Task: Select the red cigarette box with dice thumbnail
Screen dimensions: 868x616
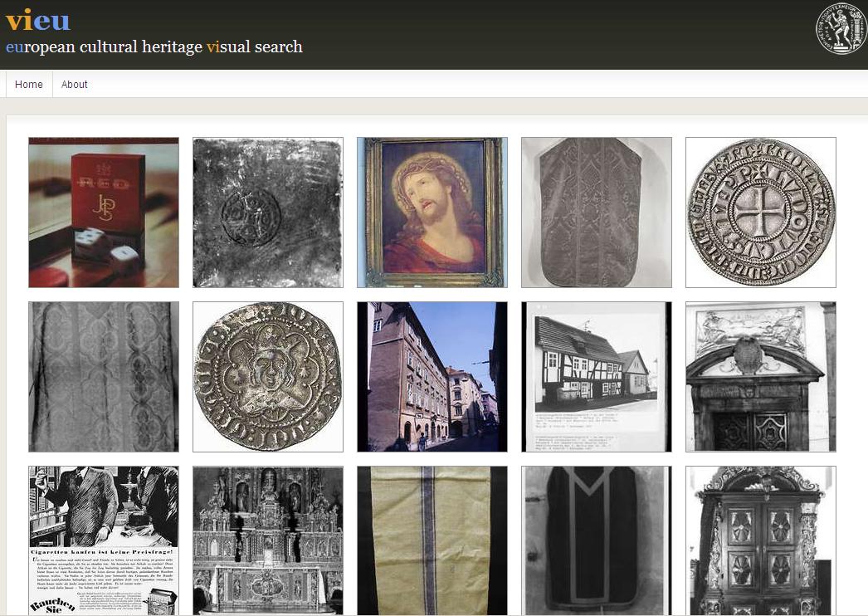Action: tap(104, 213)
